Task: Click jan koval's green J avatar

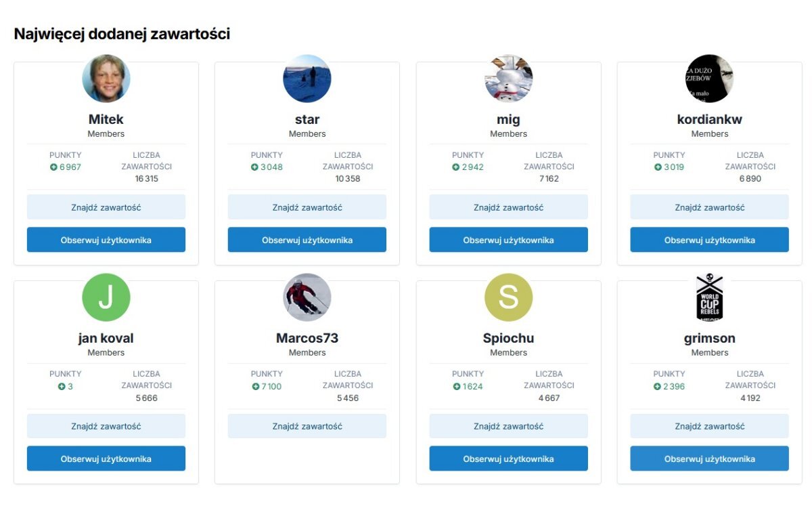Action: coord(106,297)
